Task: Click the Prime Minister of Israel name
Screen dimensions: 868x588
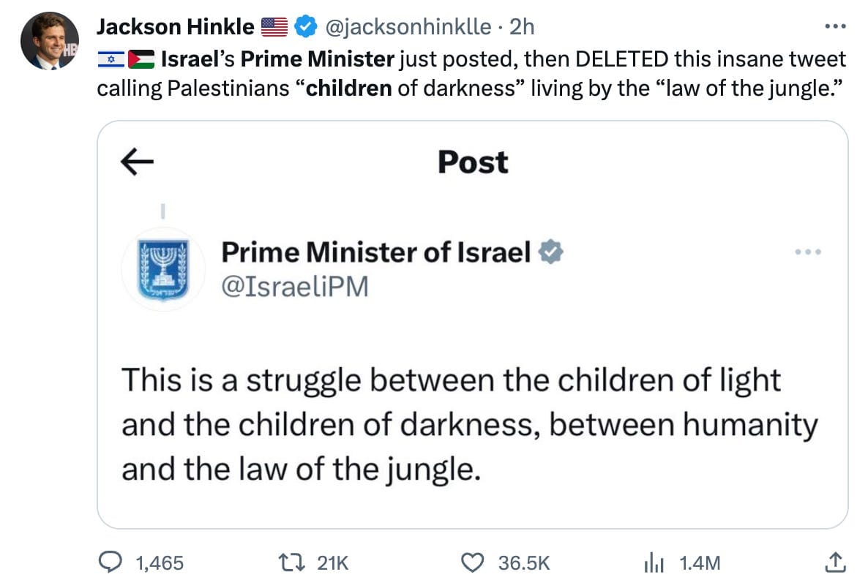Action: tap(375, 253)
